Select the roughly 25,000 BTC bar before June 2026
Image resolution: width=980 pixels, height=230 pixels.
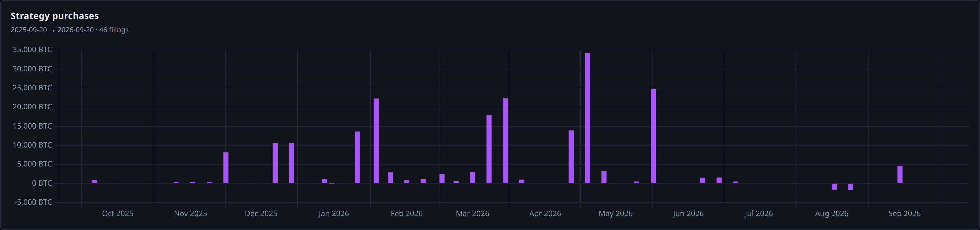pos(653,136)
